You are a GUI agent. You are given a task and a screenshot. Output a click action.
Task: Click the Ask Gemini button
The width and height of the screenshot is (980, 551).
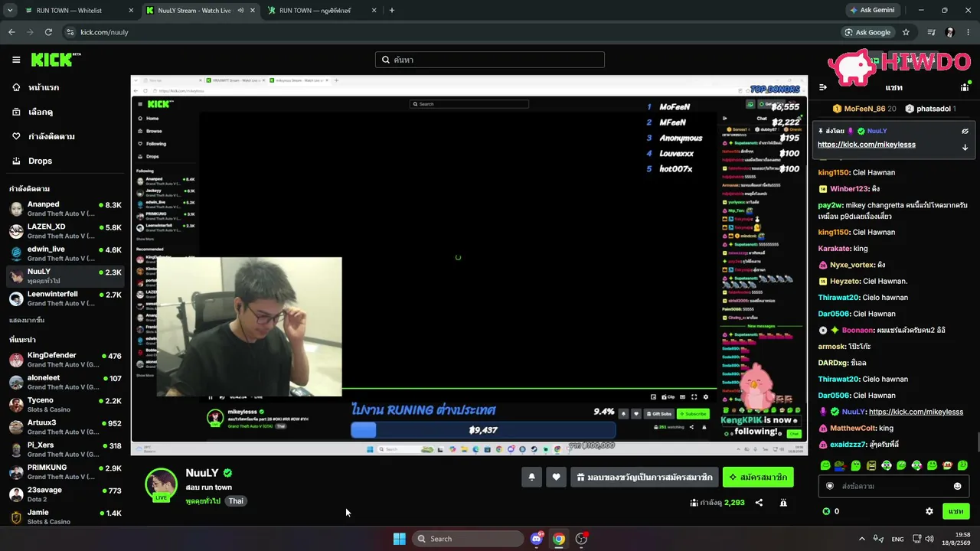click(x=871, y=11)
